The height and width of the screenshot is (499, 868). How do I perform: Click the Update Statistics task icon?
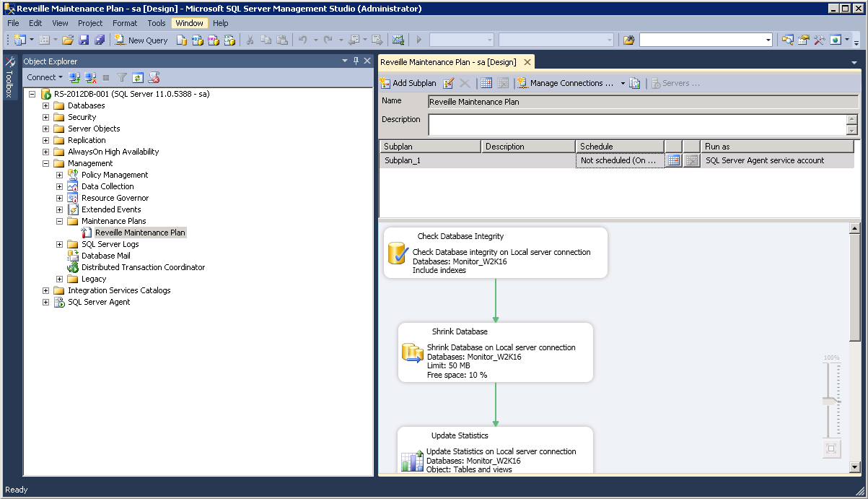click(412, 461)
